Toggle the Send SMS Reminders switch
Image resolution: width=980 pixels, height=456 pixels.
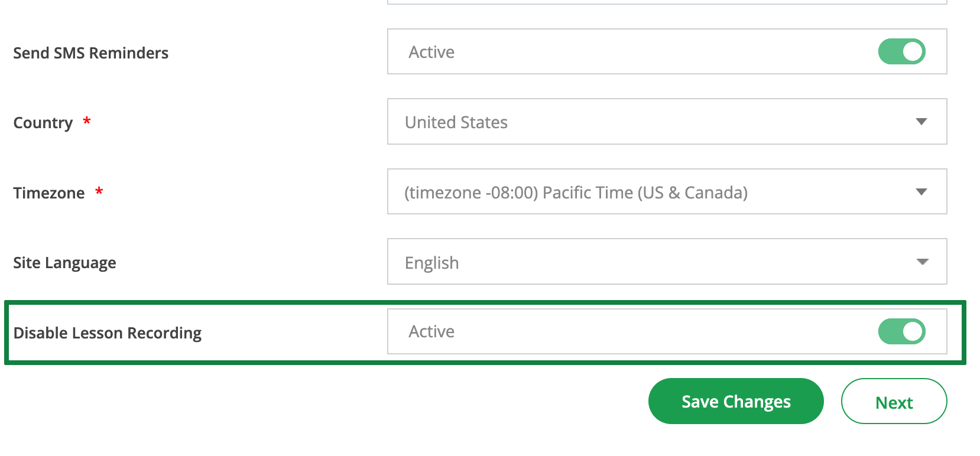[x=901, y=52]
